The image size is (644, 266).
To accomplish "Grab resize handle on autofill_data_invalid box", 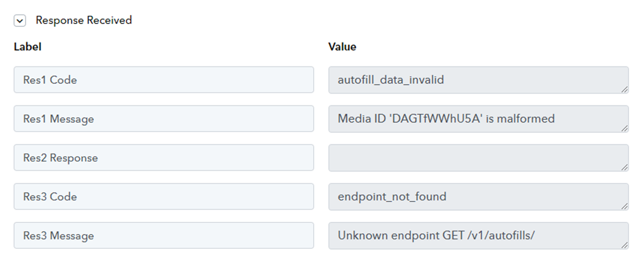I will (625, 89).
